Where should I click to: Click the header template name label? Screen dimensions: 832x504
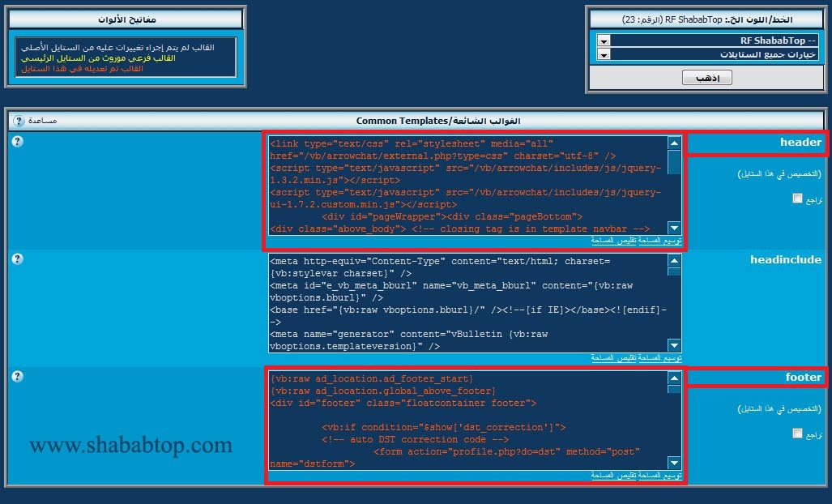800,142
